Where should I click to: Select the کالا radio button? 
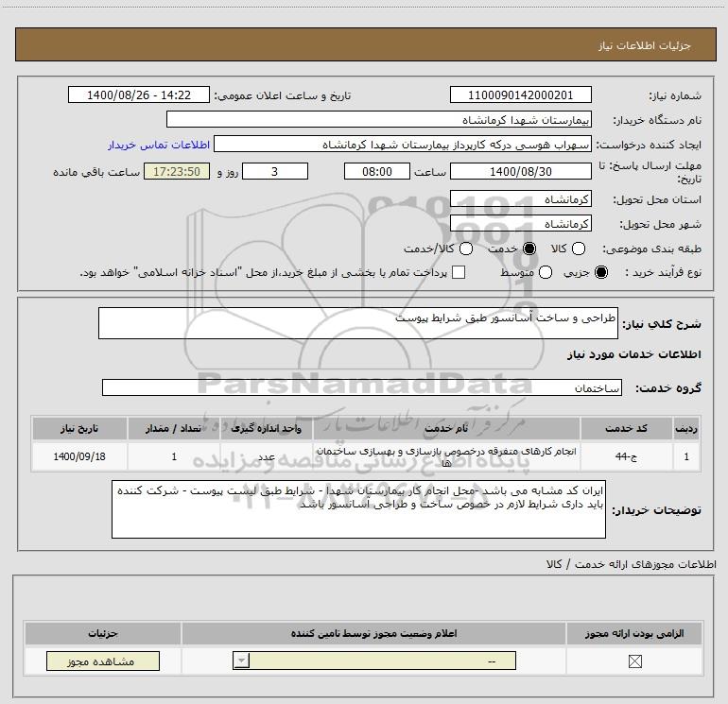click(x=578, y=249)
